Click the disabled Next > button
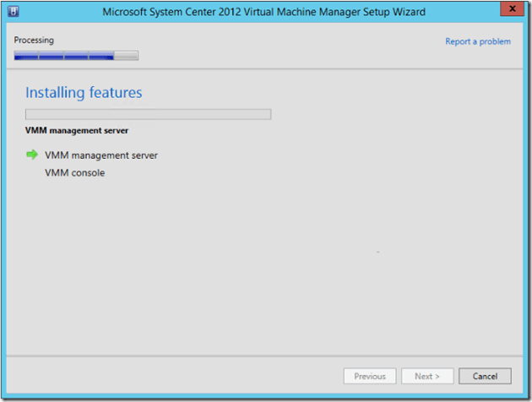The width and height of the screenshot is (532, 402). click(427, 376)
